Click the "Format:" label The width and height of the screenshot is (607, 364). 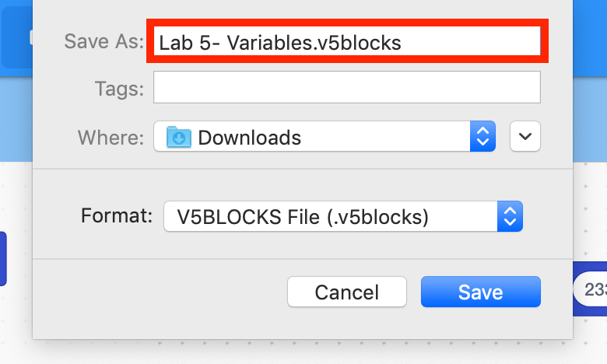(x=117, y=215)
